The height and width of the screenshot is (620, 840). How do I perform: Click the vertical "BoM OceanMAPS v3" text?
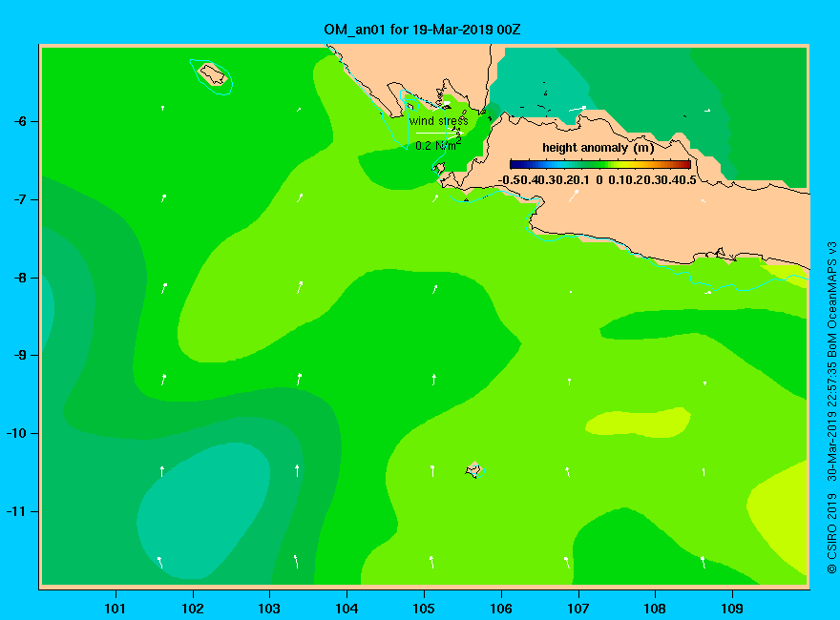click(x=831, y=300)
